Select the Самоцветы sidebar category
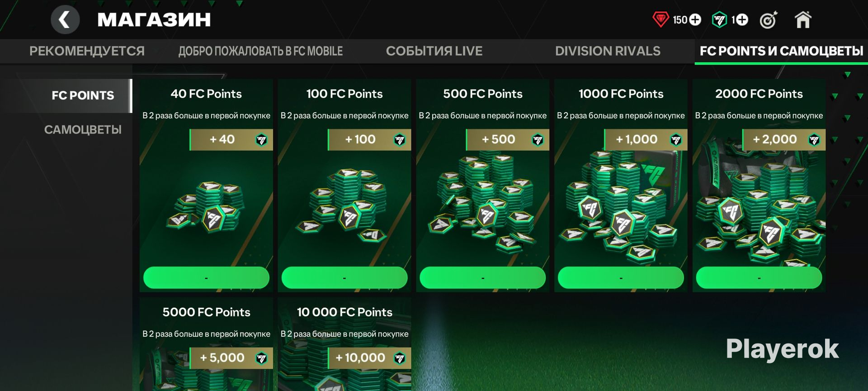This screenshot has width=868, height=391. tap(83, 130)
